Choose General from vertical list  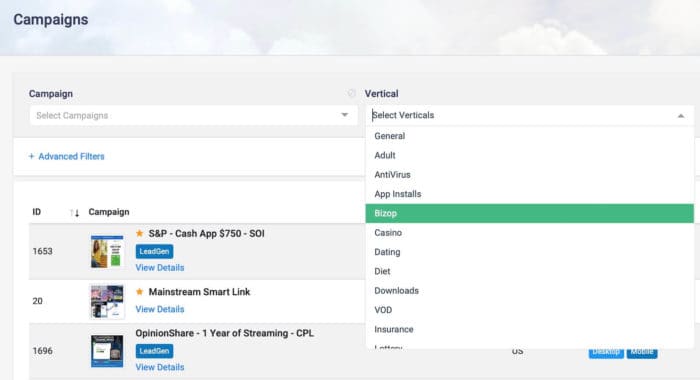[x=529, y=136]
